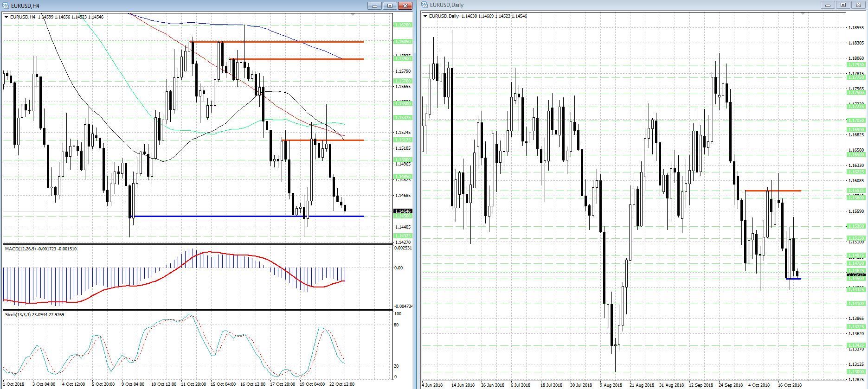This screenshot has height=389, width=868.
Task: Select the orange line at 1.15175 on H4
Action: [323, 140]
